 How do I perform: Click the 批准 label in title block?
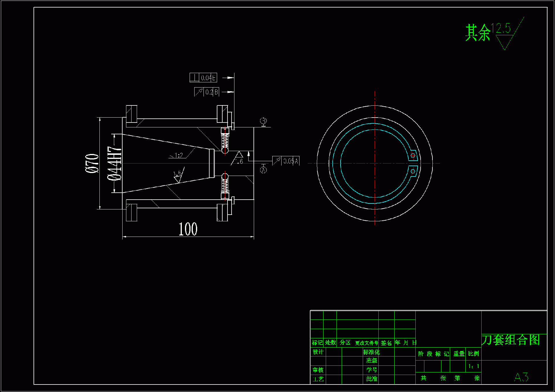coord(371,379)
